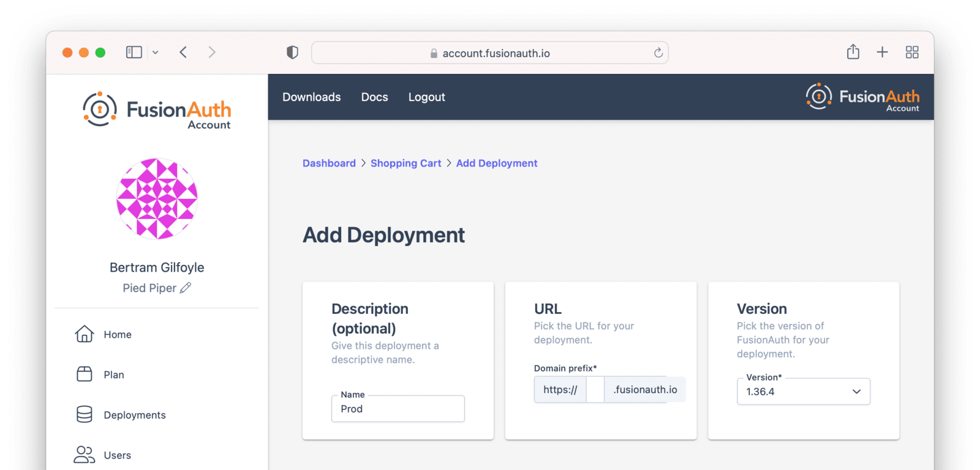Viewport: 980px width, 470px height.
Task: Click the pink user avatar image
Action: [157, 198]
